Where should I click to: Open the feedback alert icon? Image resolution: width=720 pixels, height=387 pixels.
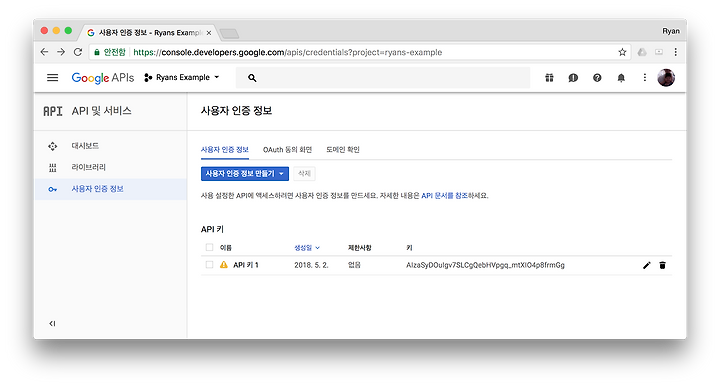pos(573,78)
